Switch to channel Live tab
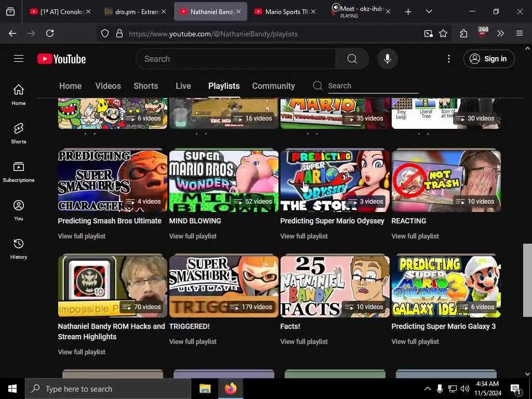Screen dimensions: 532x399 pyautogui.click(x=183, y=86)
